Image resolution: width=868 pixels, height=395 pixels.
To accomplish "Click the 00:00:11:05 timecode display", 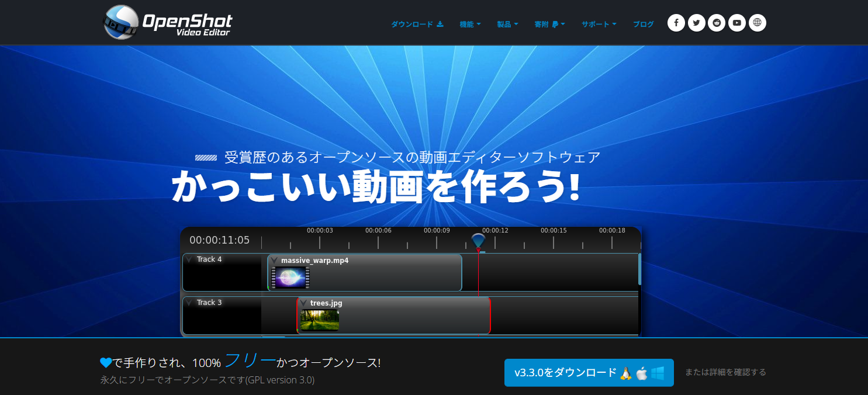I will coord(219,240).
